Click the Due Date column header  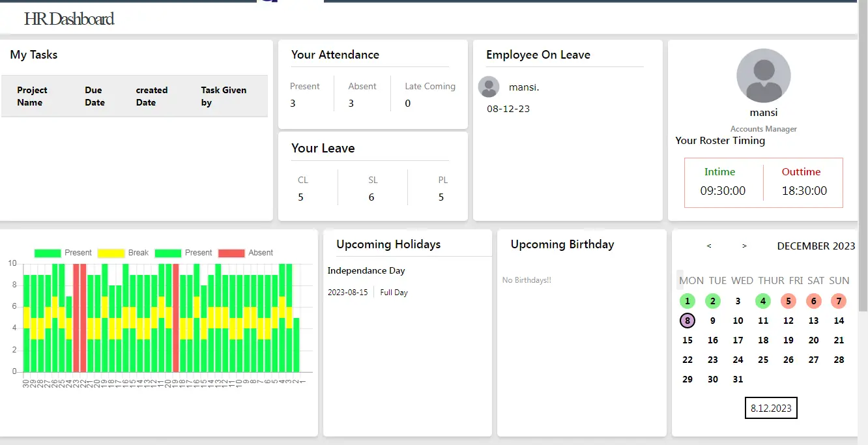click(x=94, y=96)
